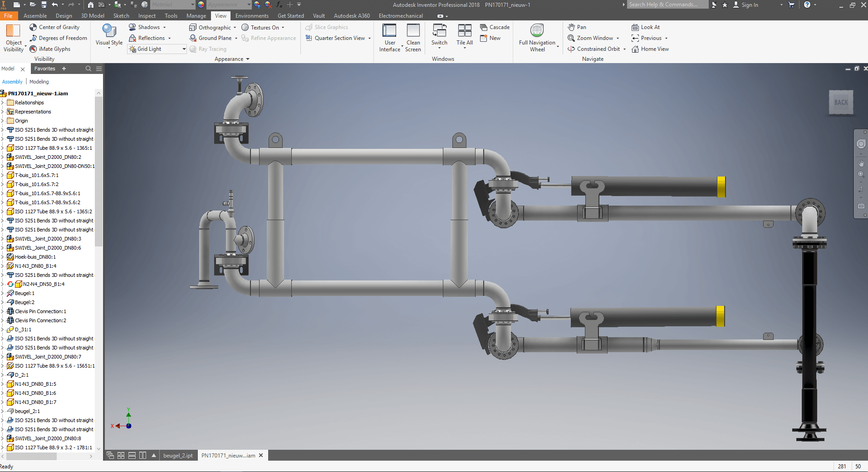This screenshot has height=472, width=868.
Task: Click the Search Help & Commands field
Action: pos(667,5)
